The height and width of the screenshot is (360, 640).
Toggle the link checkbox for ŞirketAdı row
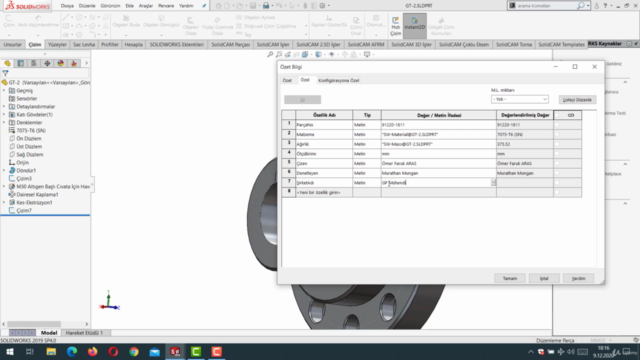tap(557, 183)
